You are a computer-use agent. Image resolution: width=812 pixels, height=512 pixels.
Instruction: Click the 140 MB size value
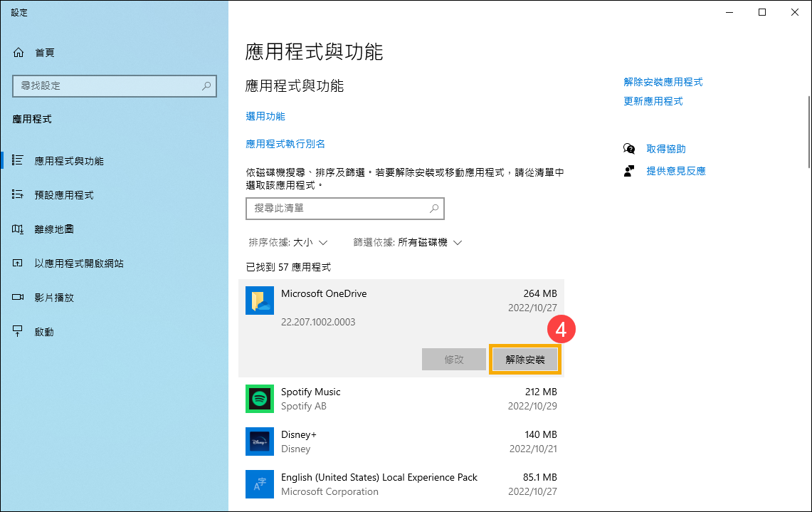coord(541,434)
